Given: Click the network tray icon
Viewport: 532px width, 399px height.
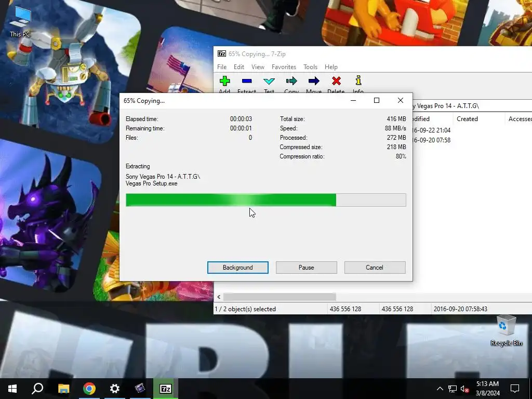Looking at the screenshot, I should pyautogui.click(x=453, y=389).
